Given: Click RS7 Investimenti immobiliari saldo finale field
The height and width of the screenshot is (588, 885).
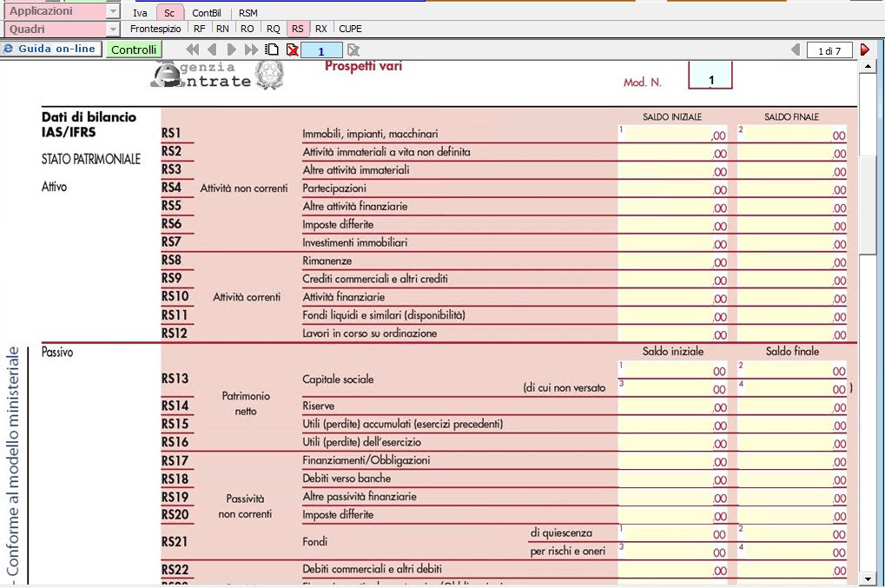Looking at the screenshot, I should (792, 242).
